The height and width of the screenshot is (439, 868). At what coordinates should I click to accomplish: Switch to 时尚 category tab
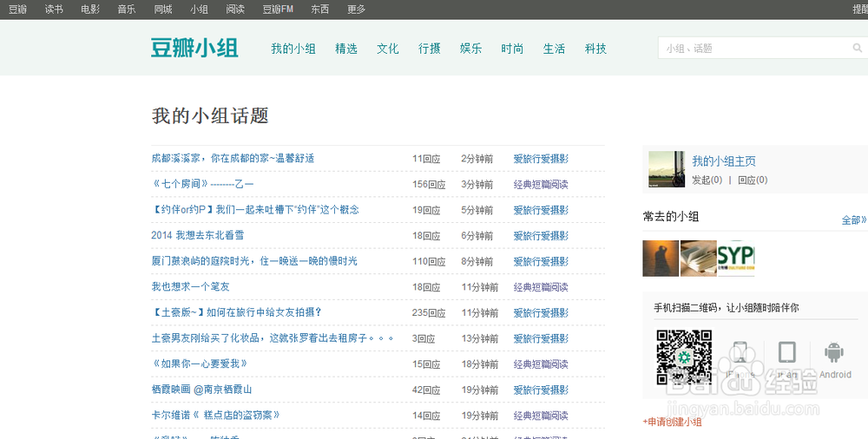tap(513, 49)
